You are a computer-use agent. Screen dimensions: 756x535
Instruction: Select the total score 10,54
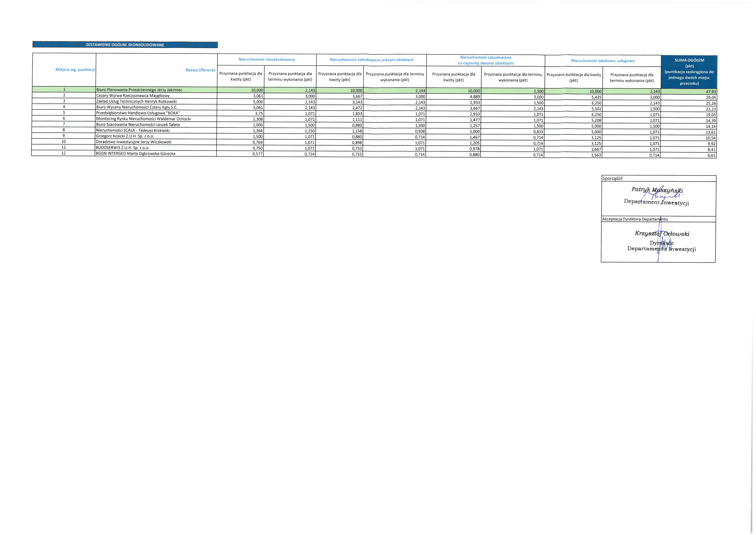tap(711, 138)
